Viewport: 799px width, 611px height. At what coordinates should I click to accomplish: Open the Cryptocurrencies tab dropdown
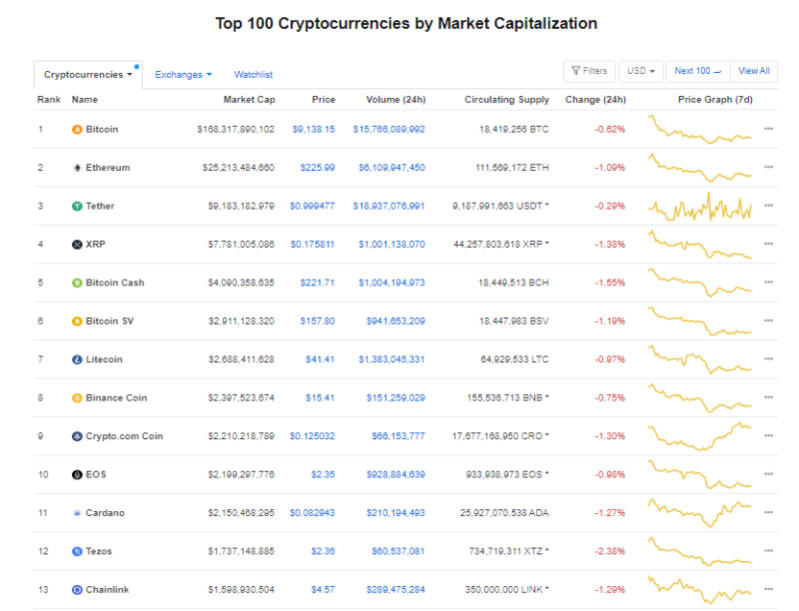point(88,74)
